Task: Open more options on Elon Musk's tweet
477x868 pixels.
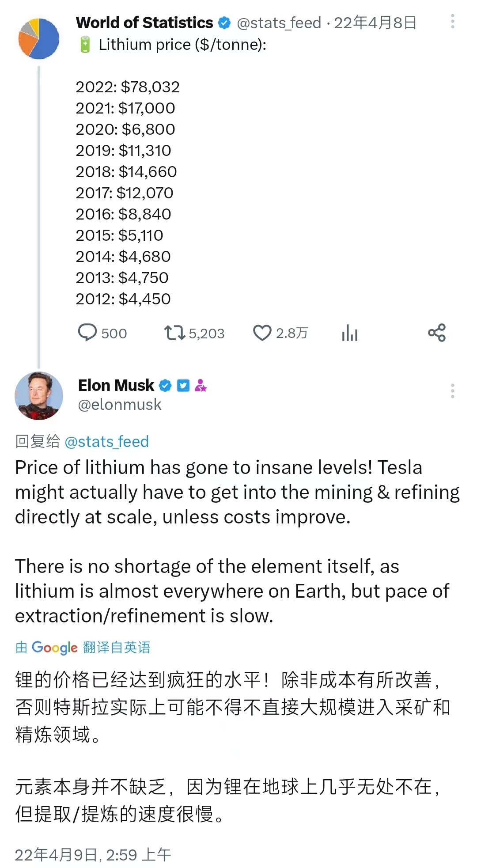Action: [452, 391]
